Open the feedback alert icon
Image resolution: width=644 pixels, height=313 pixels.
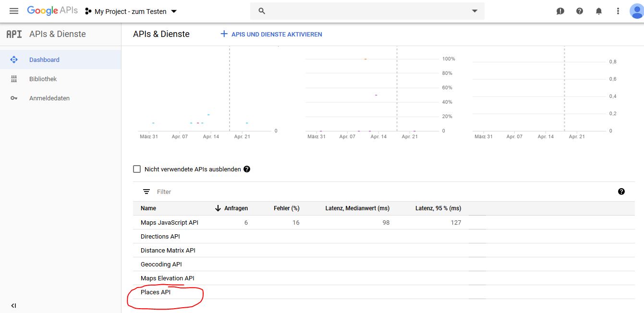click(x=560, y=11)
